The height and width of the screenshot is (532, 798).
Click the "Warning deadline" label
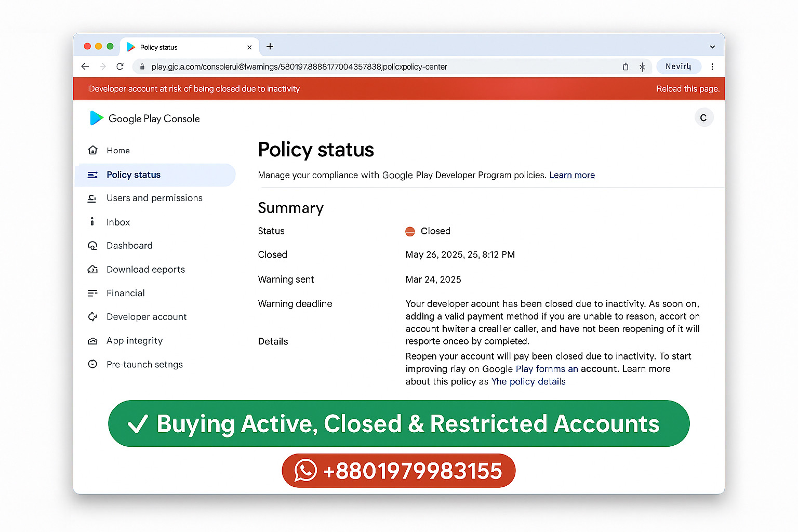[x=295, y=304]
